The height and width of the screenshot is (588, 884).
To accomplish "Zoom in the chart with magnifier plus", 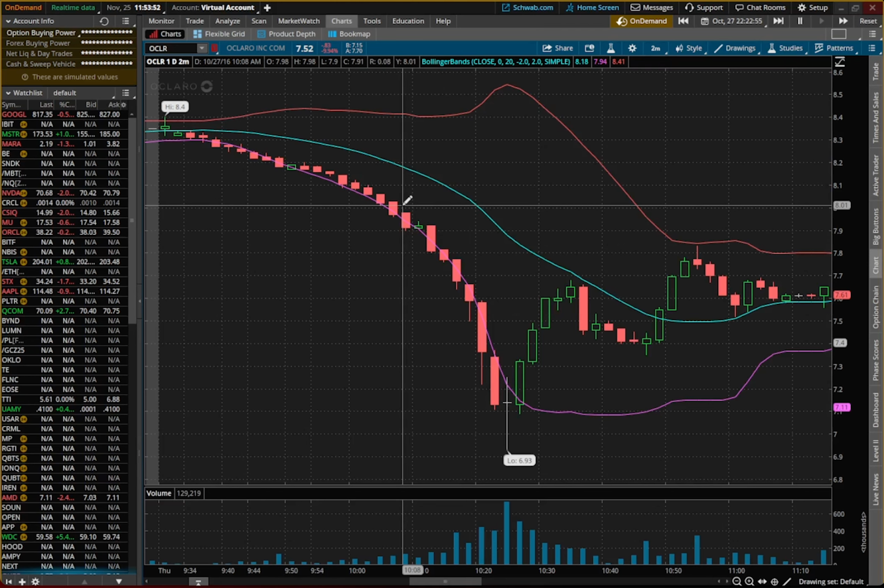I will click(x=749, y=581).
